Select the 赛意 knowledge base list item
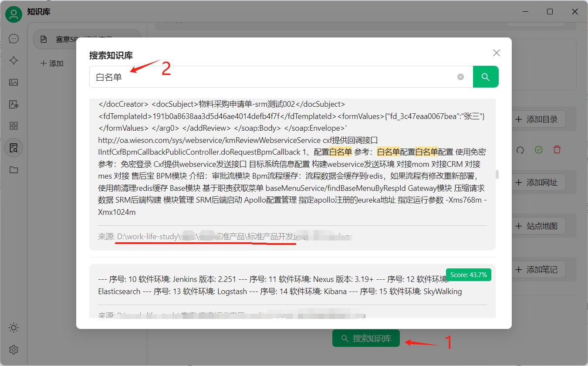 87,39
